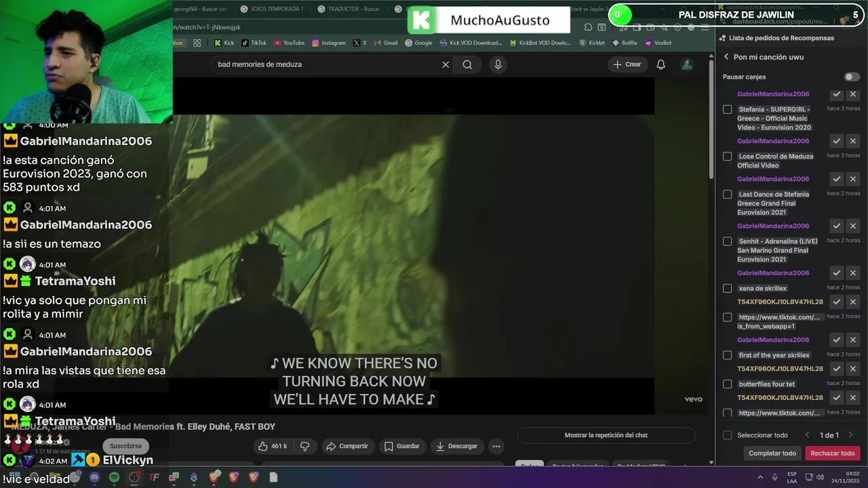Toggle the Pausar canjes switch

point(852,77)
